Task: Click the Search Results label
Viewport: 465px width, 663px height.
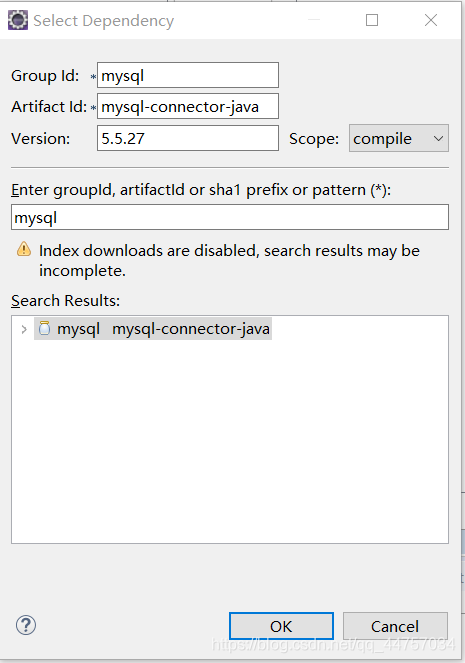Action: [66, 301]
